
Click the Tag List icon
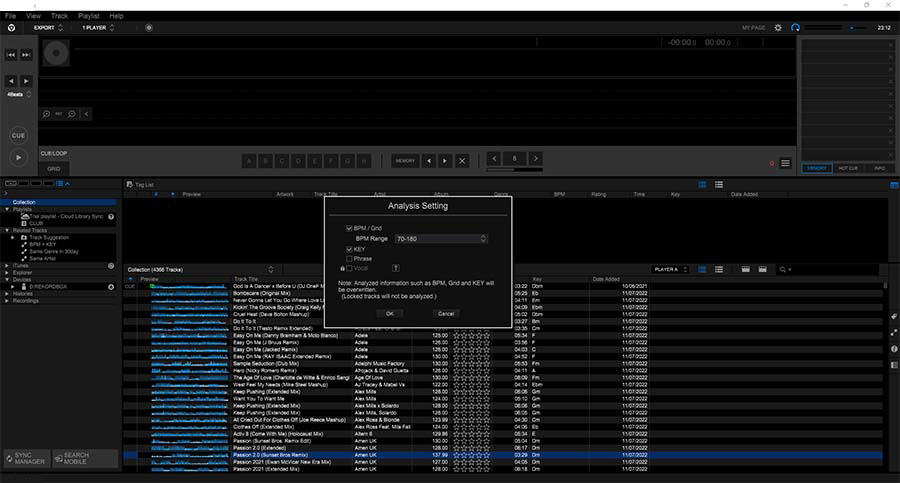(x=130, y=184)
